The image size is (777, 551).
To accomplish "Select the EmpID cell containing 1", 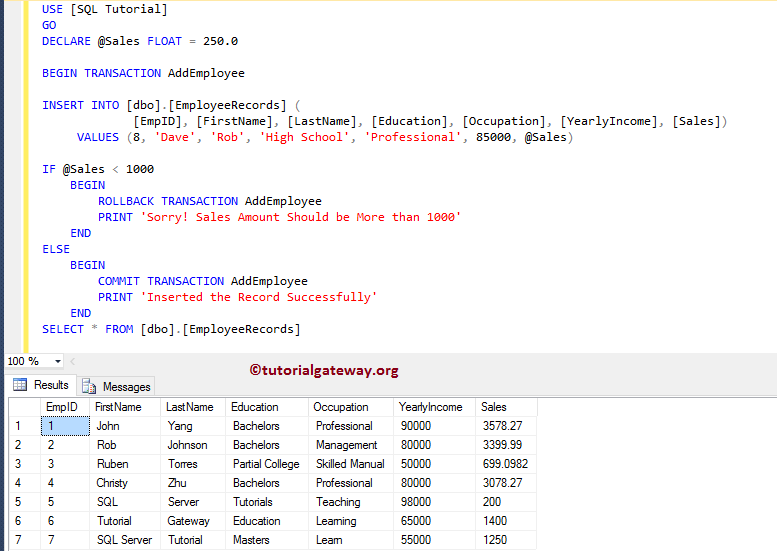I will 64,426.
